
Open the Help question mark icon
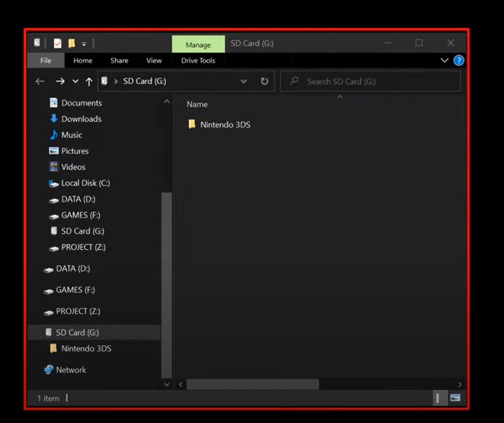click(458, 60)
